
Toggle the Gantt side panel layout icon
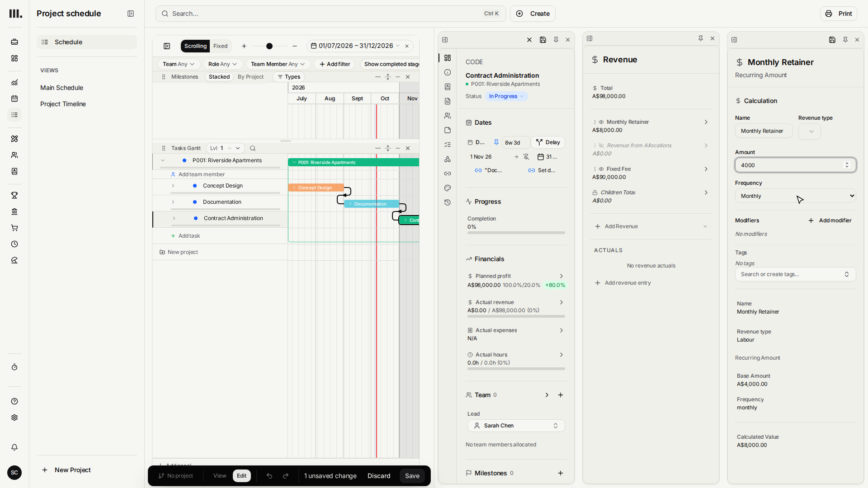click(x=167, y=46)
